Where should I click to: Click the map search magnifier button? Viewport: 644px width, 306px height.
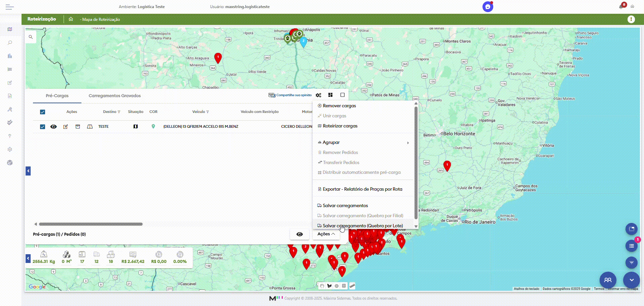coord(31,37)
